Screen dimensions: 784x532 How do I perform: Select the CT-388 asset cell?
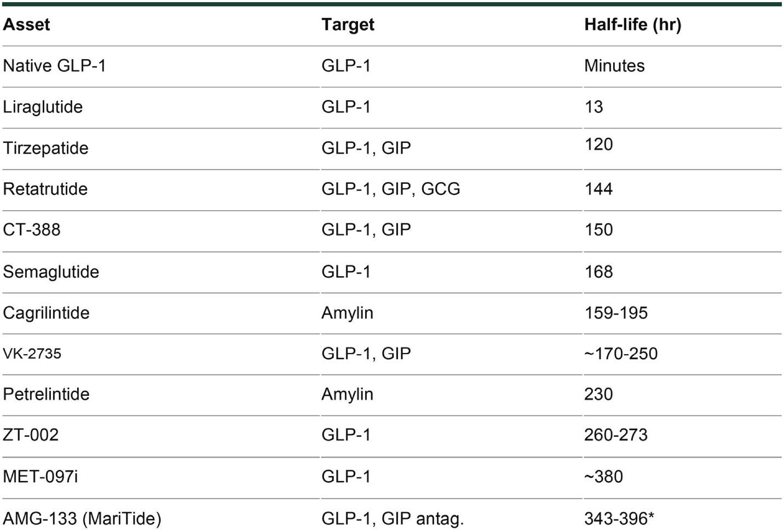[32, 229]
